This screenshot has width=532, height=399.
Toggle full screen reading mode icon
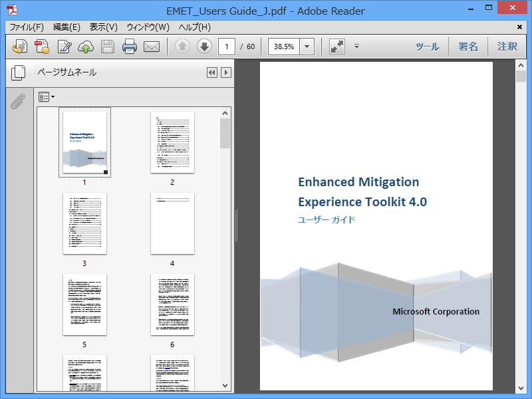(x=336, y=47)
